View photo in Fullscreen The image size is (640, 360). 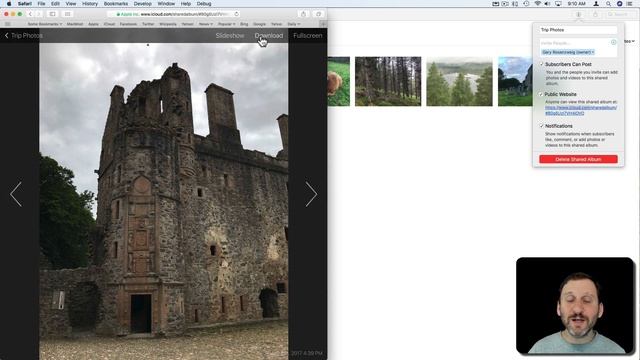[307, 36]
